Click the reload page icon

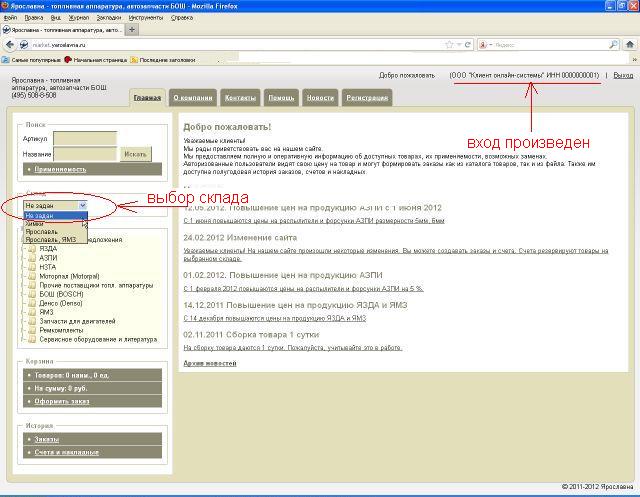point(468,45)
